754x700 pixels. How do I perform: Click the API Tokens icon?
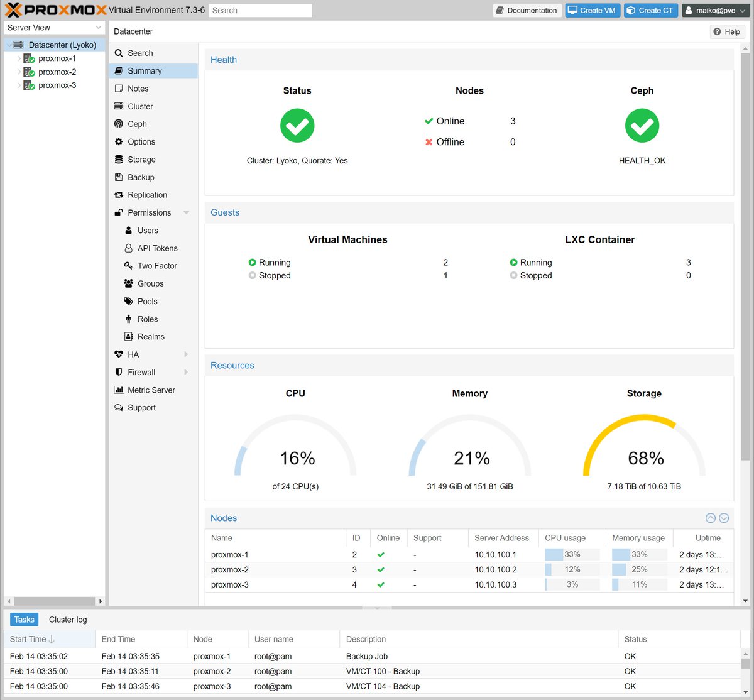tap(129, 248)
